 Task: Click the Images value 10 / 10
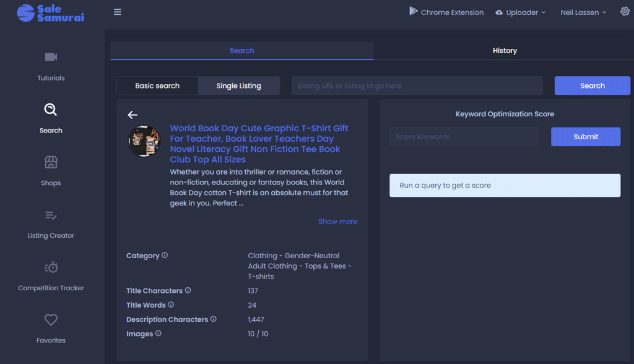(258, 334)
